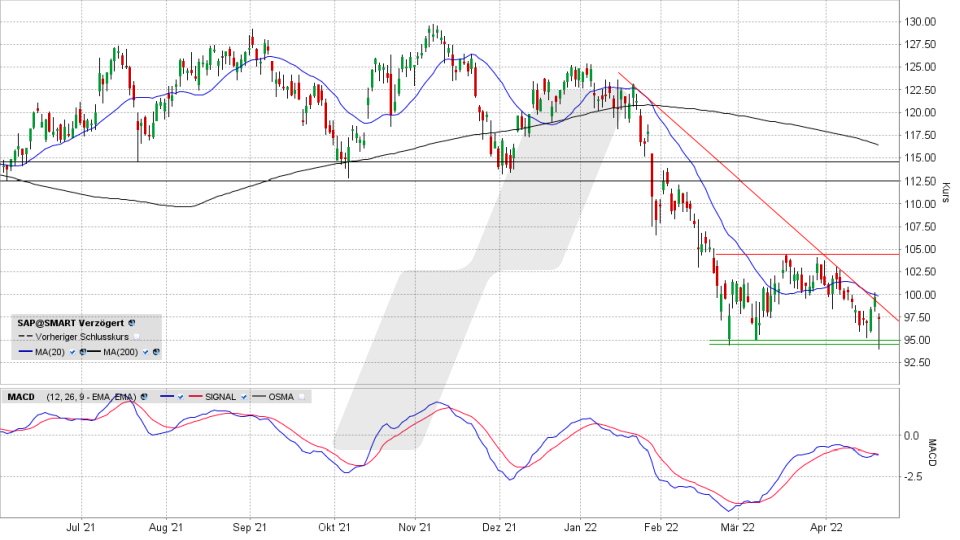Uncheck the MACD blue line checkbox

click(181, 397)
